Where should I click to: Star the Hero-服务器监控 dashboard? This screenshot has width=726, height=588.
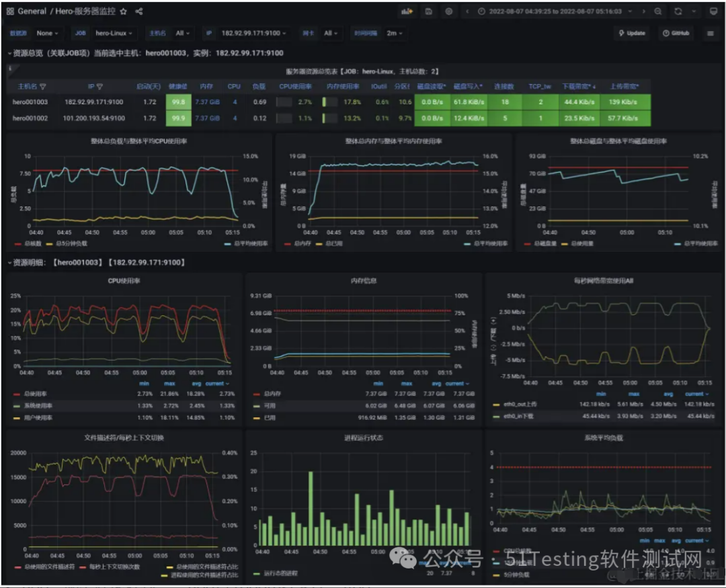(x=123, y=11)
